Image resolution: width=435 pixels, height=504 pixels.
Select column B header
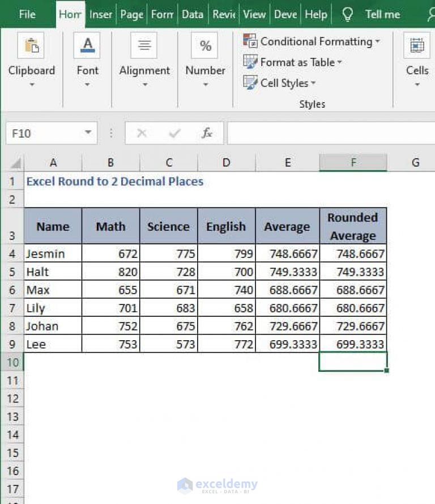111,163
